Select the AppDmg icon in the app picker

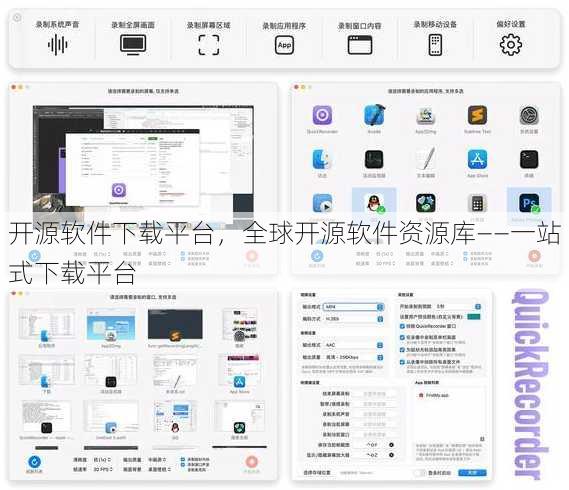tap(426, 116)
